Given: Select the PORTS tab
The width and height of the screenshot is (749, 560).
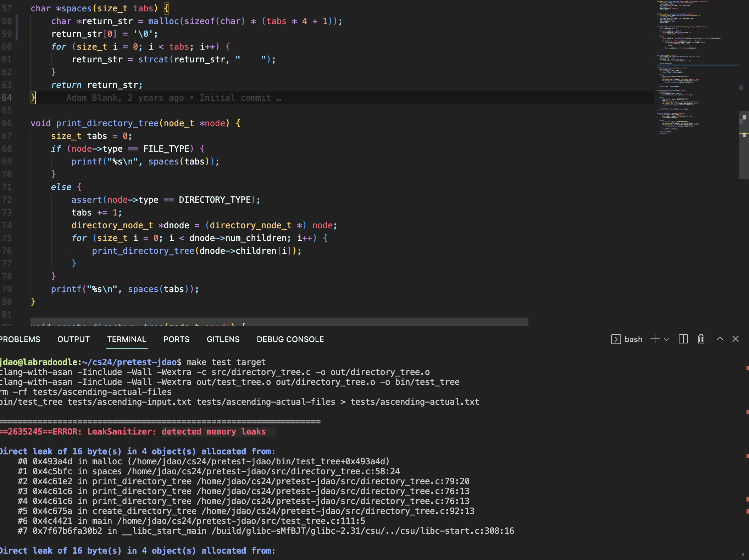Looking at the screenshot, I should pos(176,339).
